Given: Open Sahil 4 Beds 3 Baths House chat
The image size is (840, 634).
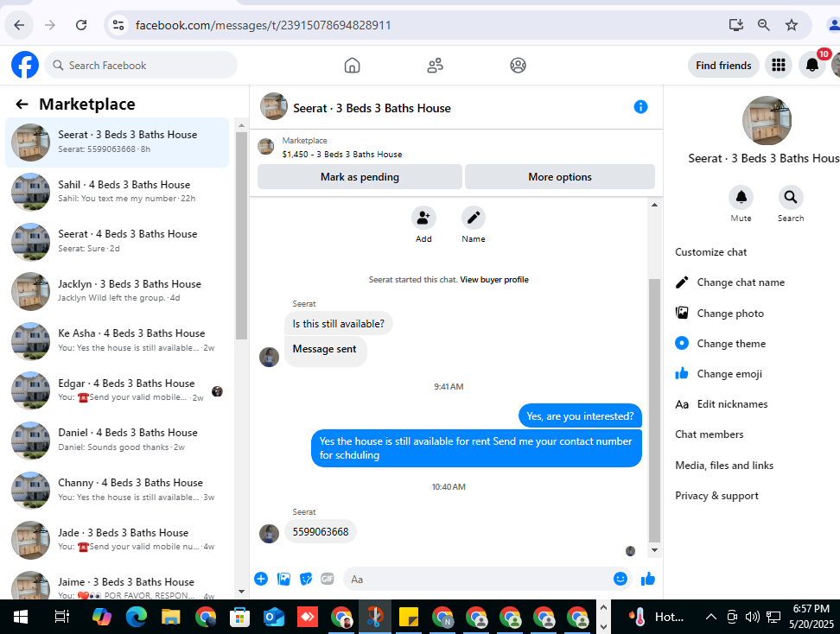Looking at the screenshot, I should pos(118,192).
